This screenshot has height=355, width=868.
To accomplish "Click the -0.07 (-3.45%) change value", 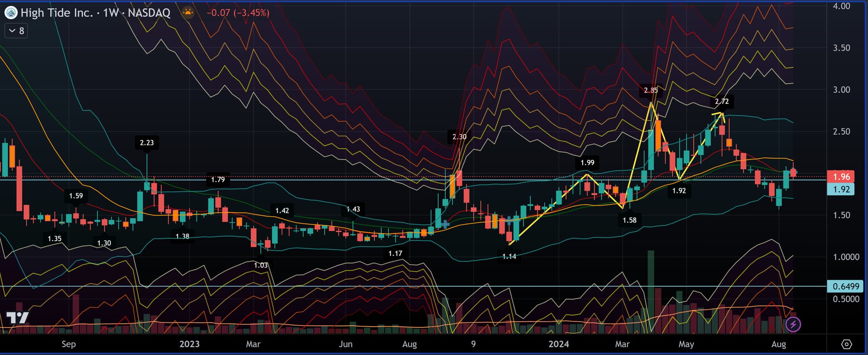I will [x=238, y=13].
